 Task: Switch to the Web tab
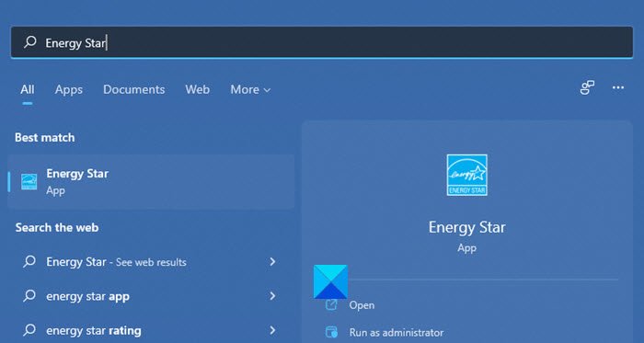[198, 89]
